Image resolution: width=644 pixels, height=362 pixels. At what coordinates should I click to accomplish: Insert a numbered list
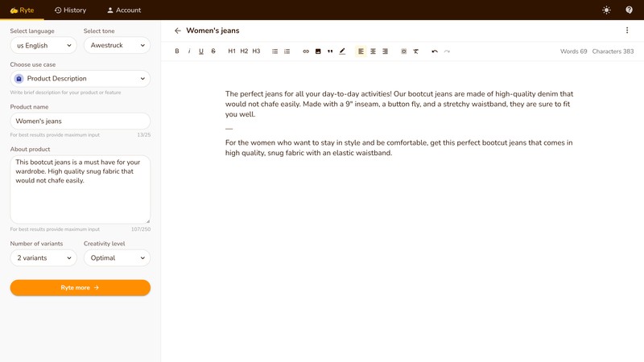point(287,51)
